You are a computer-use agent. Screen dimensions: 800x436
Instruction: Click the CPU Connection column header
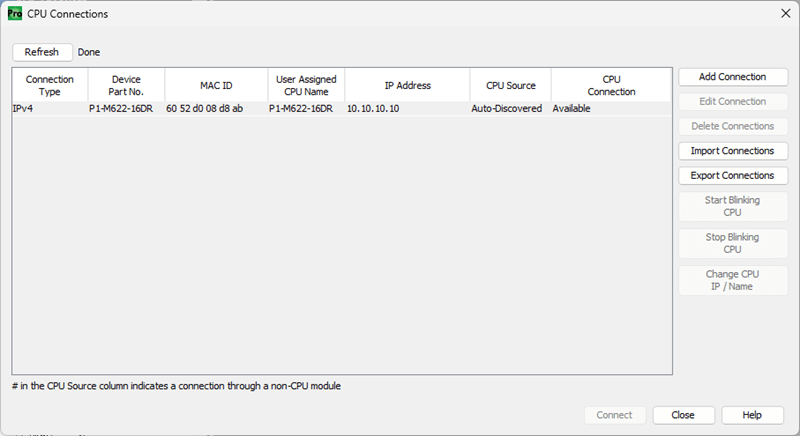pyautogui.click(x=611, y=85)
